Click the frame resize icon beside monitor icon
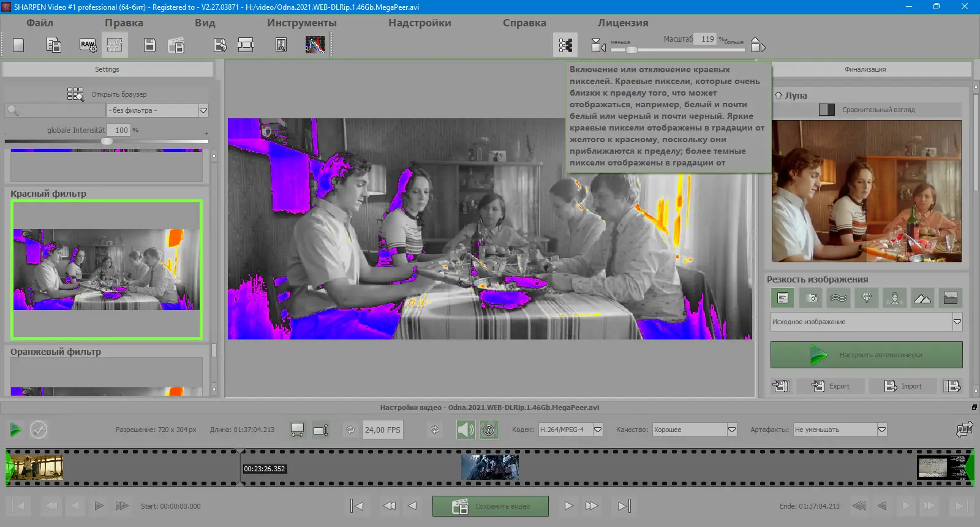Image resolution: width=980 pixels, height=527 pixels. 321,430
